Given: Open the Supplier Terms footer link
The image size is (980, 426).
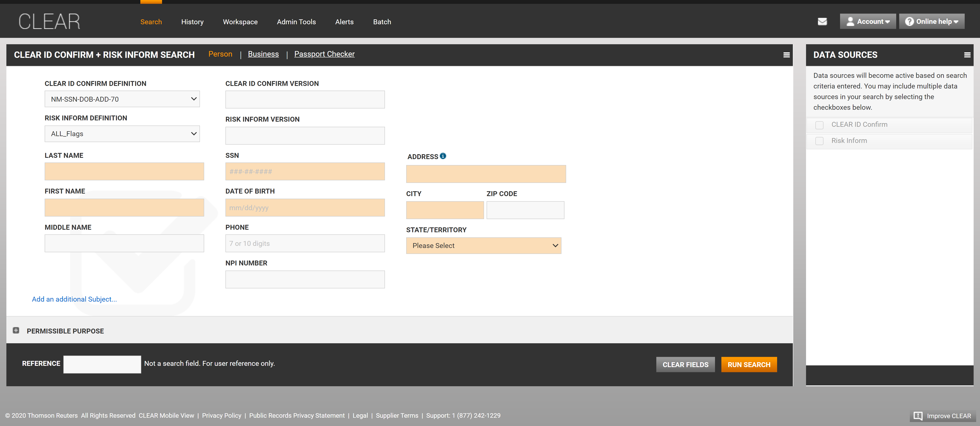Looking at the screenshot, I should tap(397, 415).
